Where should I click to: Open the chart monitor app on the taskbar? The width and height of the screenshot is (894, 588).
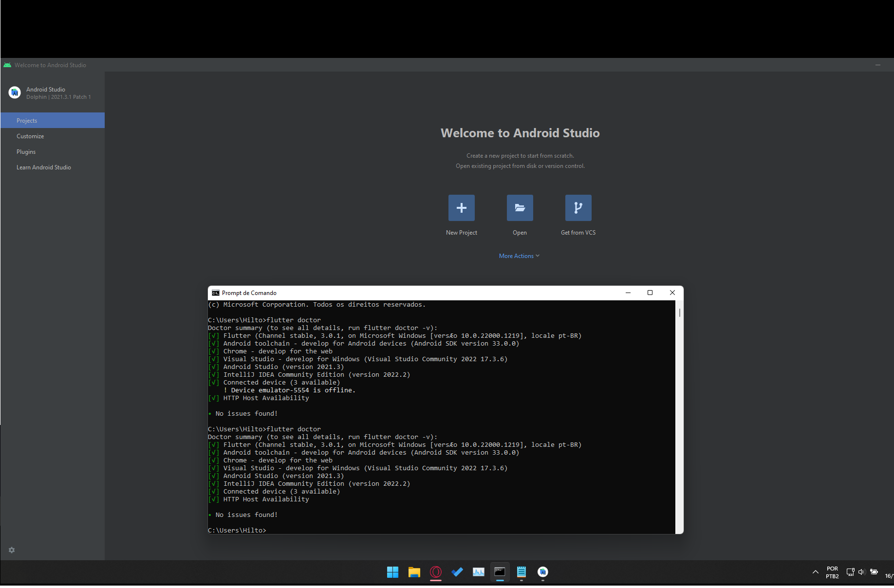[x=479, y=572]
